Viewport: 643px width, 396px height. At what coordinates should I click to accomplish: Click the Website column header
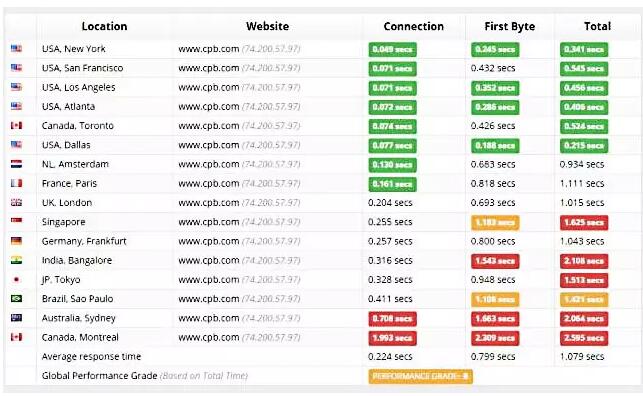tap(267, 26)
